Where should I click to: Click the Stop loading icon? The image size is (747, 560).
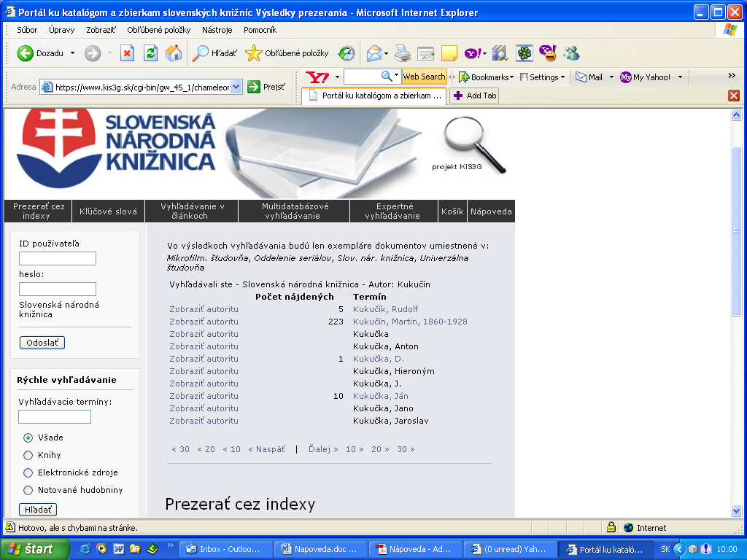point(128,53)
